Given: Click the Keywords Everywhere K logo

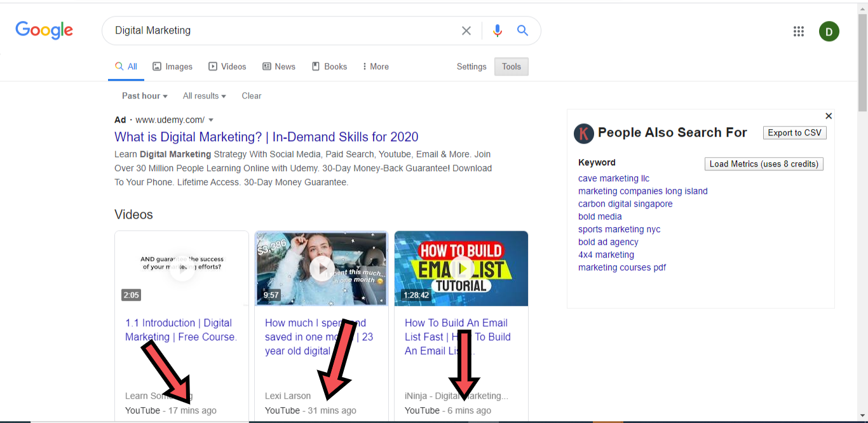Looking at the screenshot, I should 583,134.
